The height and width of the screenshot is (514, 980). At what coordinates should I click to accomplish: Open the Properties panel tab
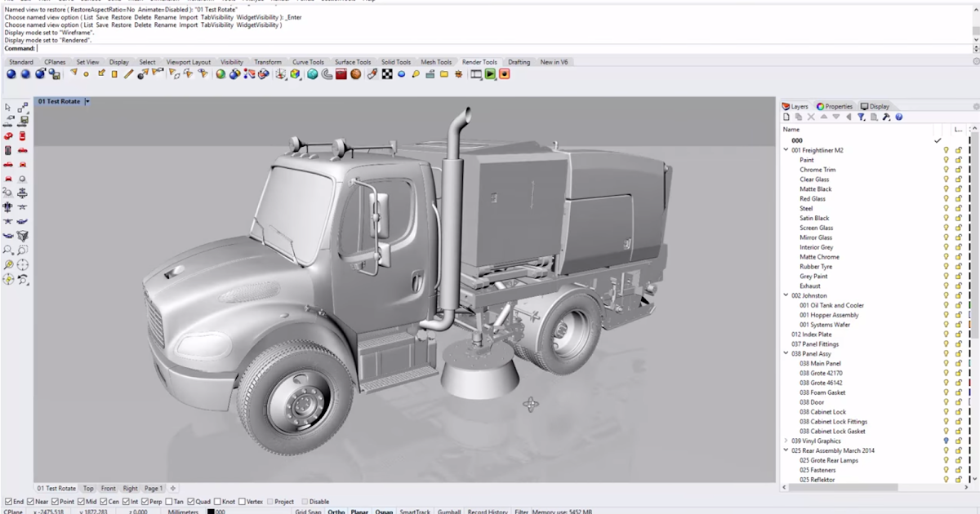pos(835,106)
